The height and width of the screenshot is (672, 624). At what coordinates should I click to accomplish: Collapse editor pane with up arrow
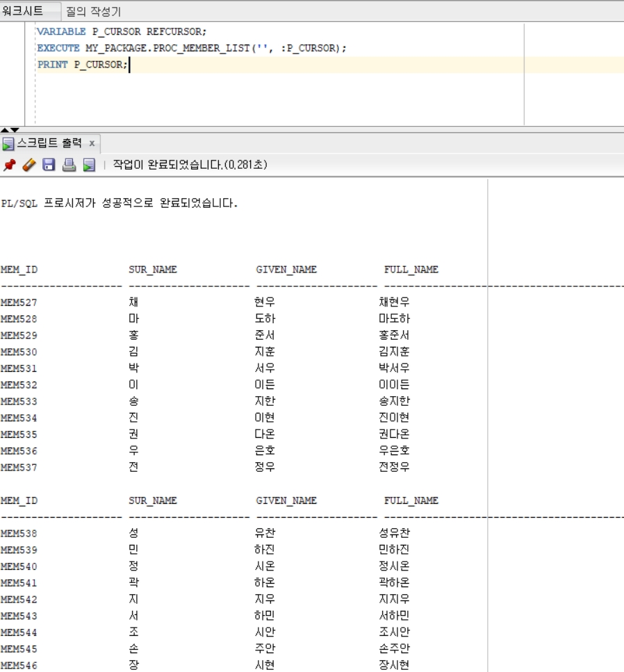click(5, 130)
